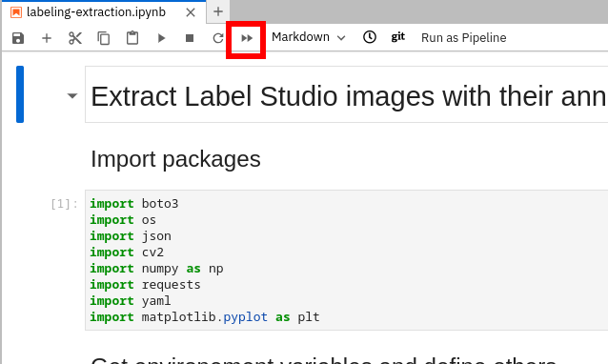Click the line "import numpy as np"
The height and width of the screenshot is (364, 608).
[156, 269]
